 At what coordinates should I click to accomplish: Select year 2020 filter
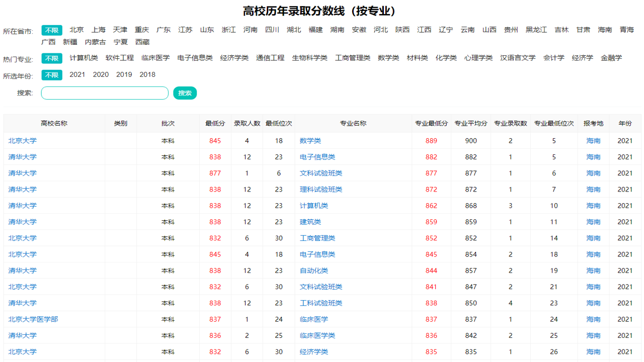(x=101, y=74)
